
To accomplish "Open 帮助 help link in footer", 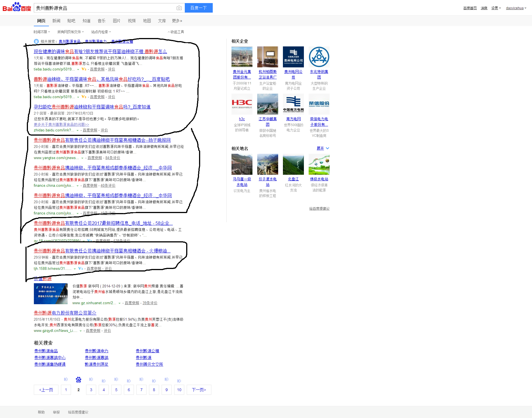I will pos(41,412).
